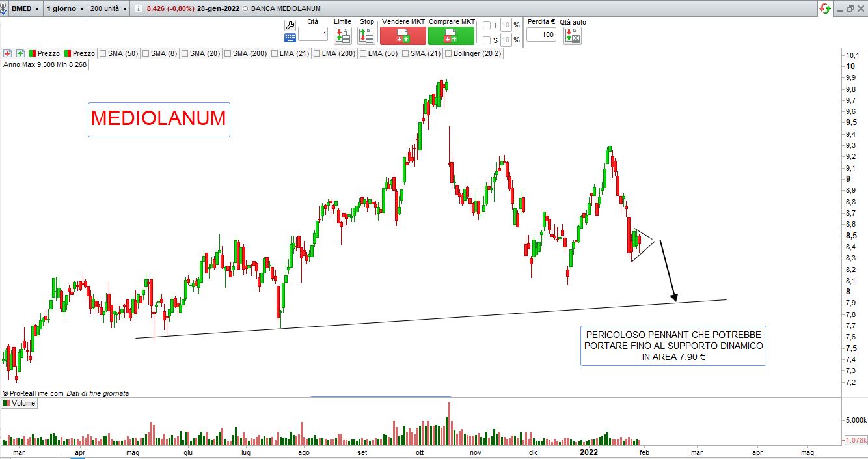
Task: Click the blue keyboard icon
Action: [x=290, y=37]
